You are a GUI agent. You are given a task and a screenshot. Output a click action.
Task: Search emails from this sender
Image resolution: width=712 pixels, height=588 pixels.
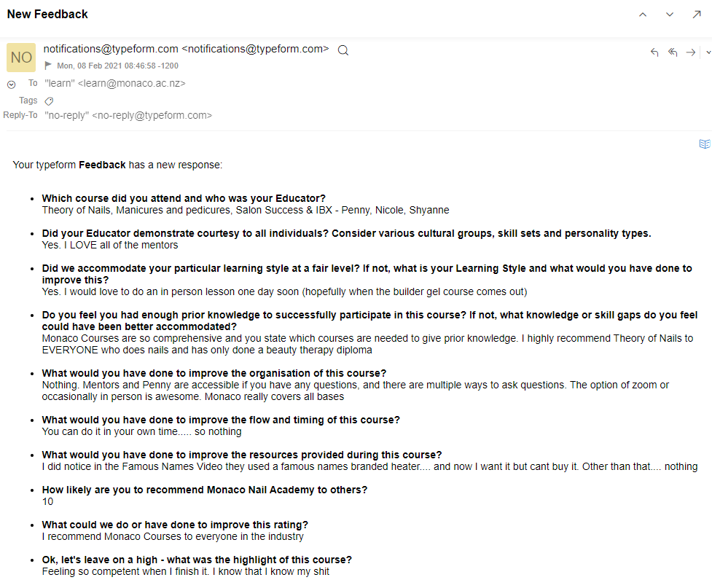[x=343, y=50]
